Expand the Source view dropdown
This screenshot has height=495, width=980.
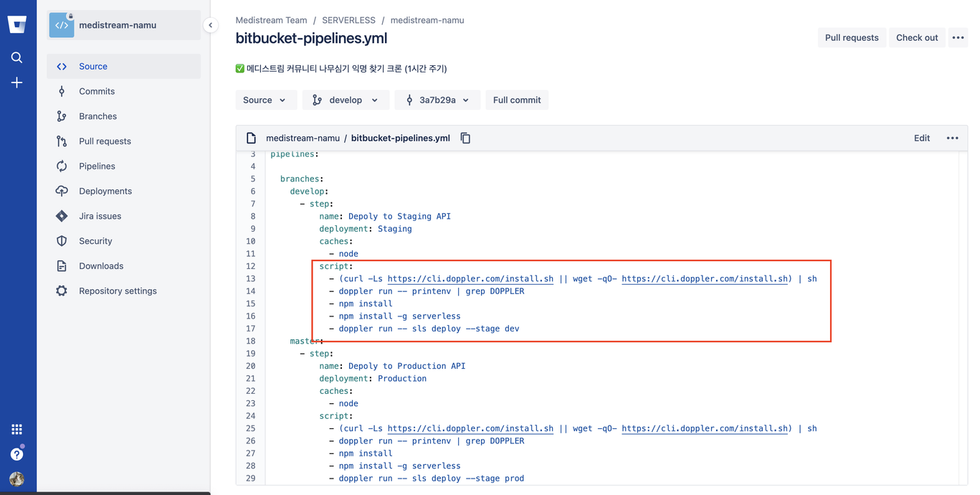click(265, 100)
